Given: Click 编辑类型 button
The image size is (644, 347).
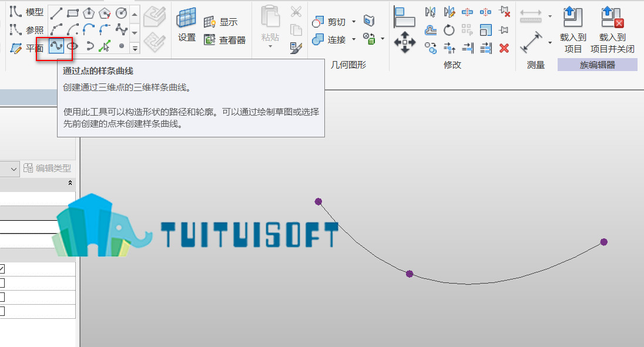Looking at the screenshot, I should [x=47, y=168].
